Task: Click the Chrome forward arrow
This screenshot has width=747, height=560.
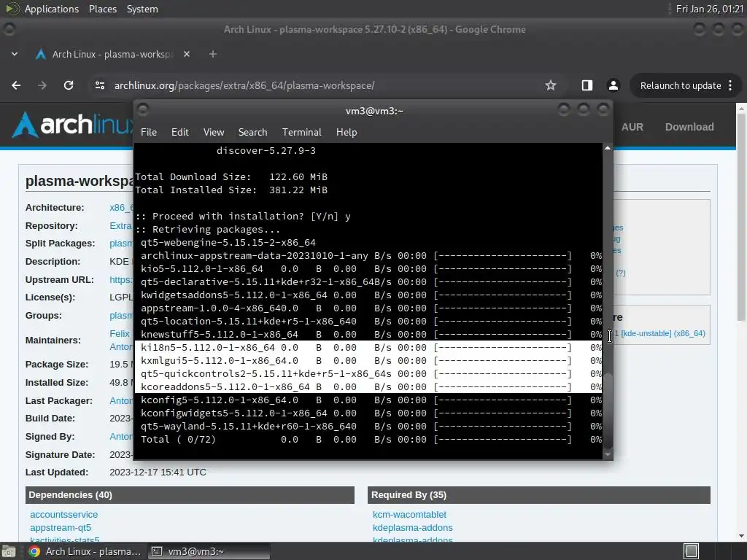Action: [42, 85]
